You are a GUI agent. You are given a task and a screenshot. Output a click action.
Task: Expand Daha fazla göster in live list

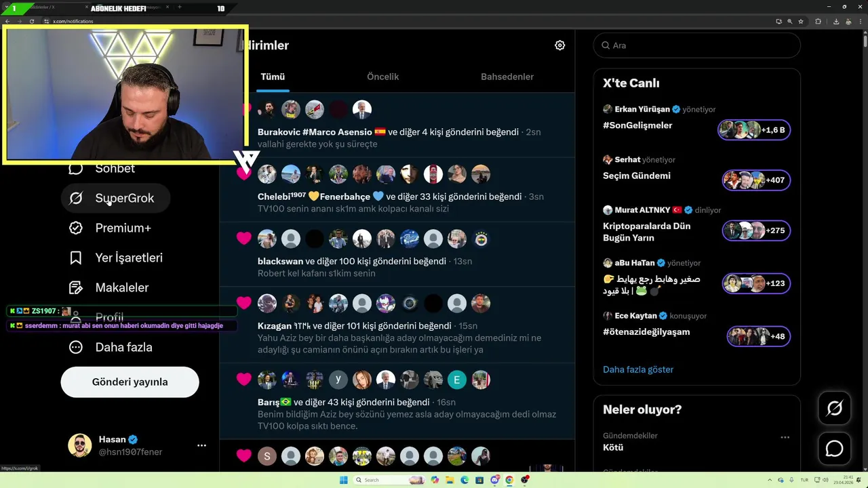point(638,369)
